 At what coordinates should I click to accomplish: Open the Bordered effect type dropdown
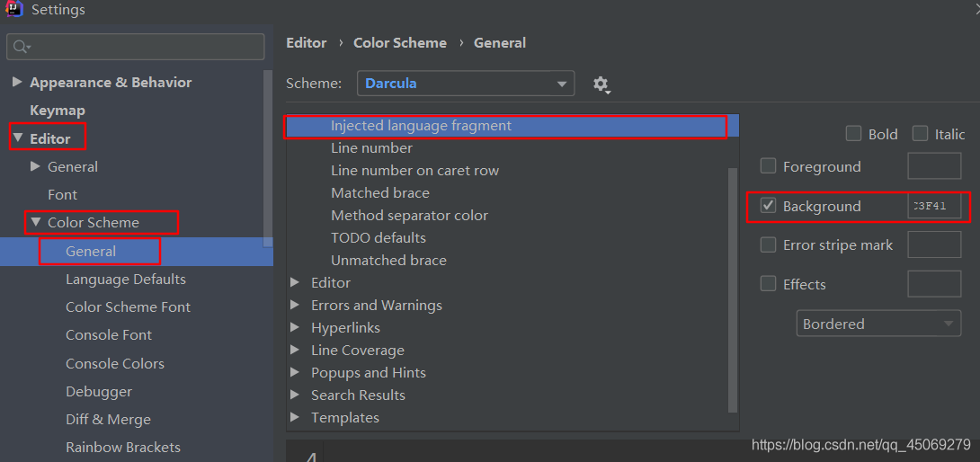pos(878,324)
